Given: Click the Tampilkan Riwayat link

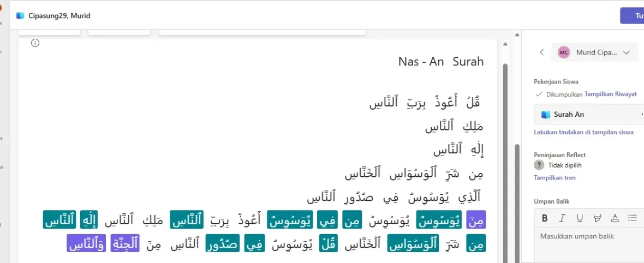Looking at the screenshot, I should (x=610, y=94).
